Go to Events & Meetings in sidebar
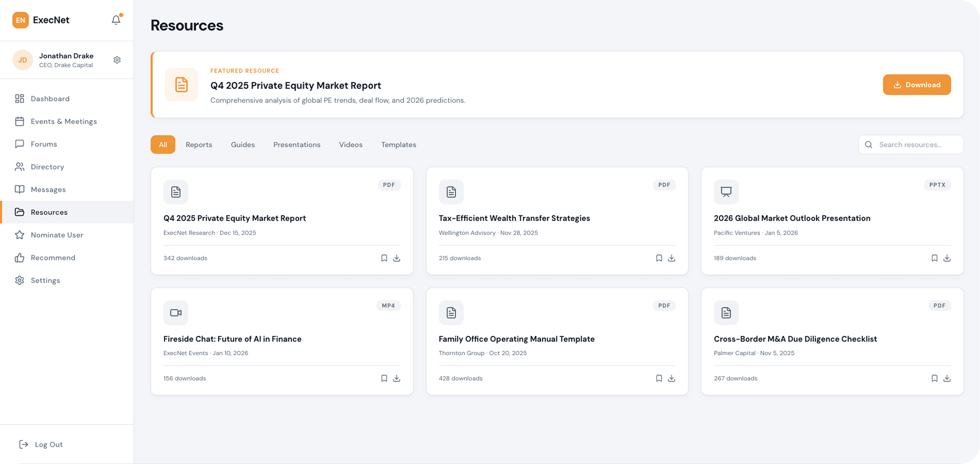The image size is (980, 464). 64,121
